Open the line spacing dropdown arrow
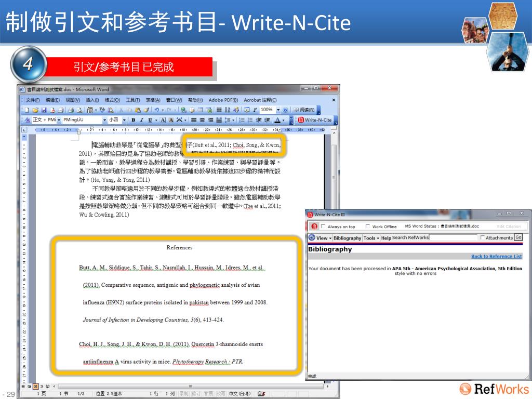 [x=233, y=120]
